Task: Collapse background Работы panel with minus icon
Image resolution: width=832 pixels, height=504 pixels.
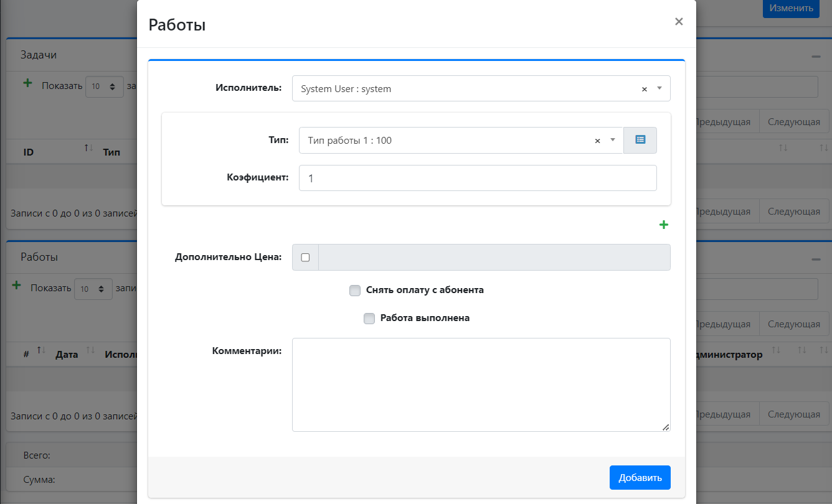Action: [x=815, y=259]
